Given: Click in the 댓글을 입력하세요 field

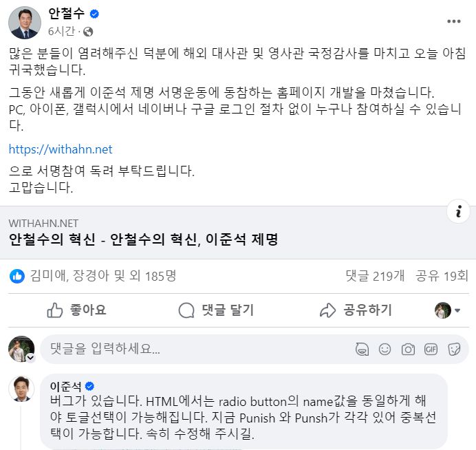Looking at the screenshot, I should point(193,350).
